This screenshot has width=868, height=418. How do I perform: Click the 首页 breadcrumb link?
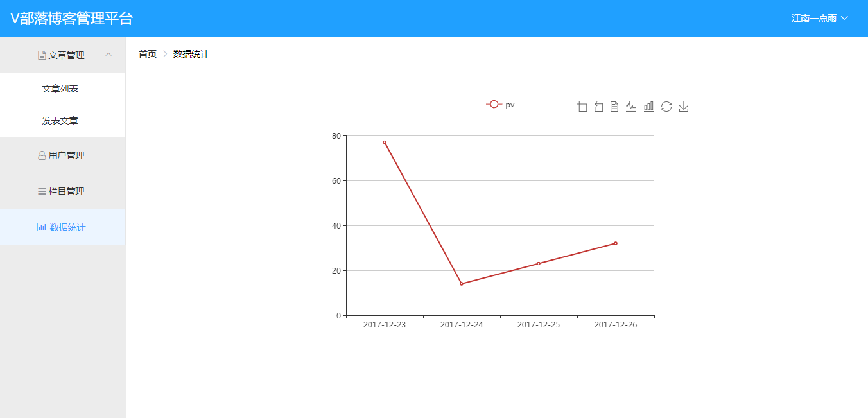pos(148,54)
